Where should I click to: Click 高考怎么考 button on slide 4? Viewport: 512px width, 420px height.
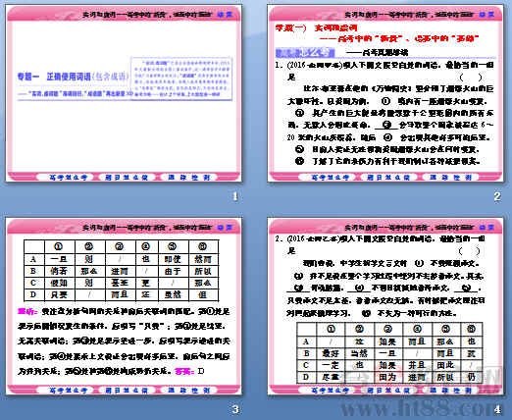click(331, 390)
